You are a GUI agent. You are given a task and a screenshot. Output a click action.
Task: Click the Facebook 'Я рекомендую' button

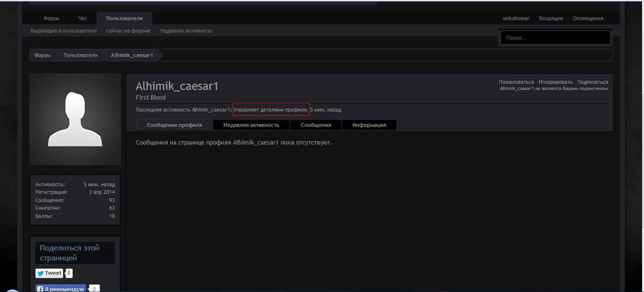61,289
